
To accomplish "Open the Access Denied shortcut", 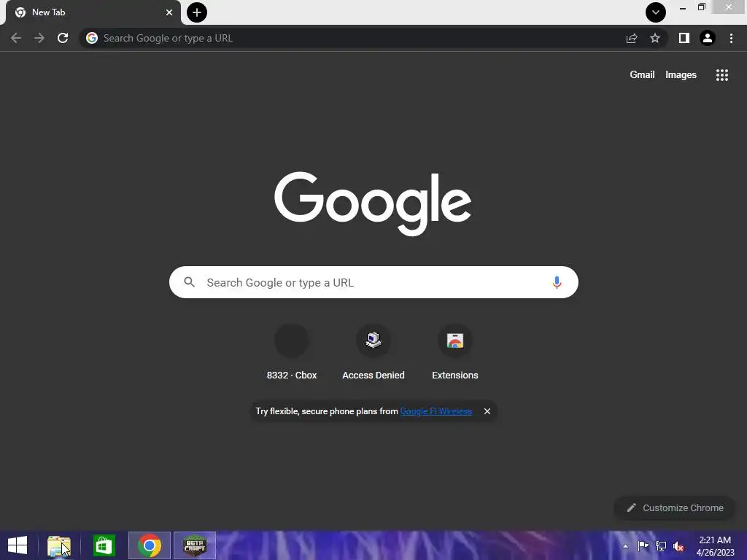I will coord(373,353).
